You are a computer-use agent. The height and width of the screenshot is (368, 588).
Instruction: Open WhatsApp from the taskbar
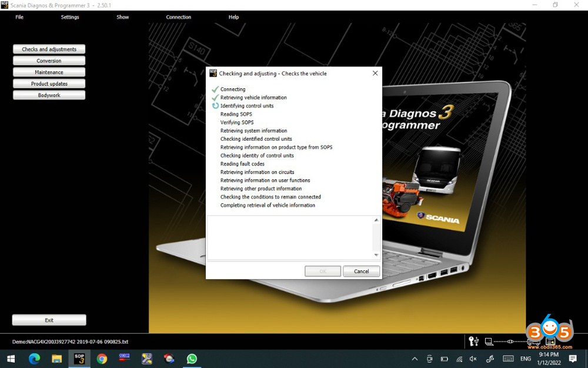(x=192, y=359)
